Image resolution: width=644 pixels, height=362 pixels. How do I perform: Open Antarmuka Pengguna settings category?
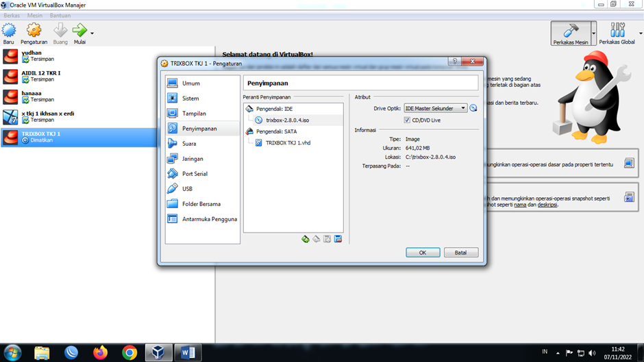[203, 219]
